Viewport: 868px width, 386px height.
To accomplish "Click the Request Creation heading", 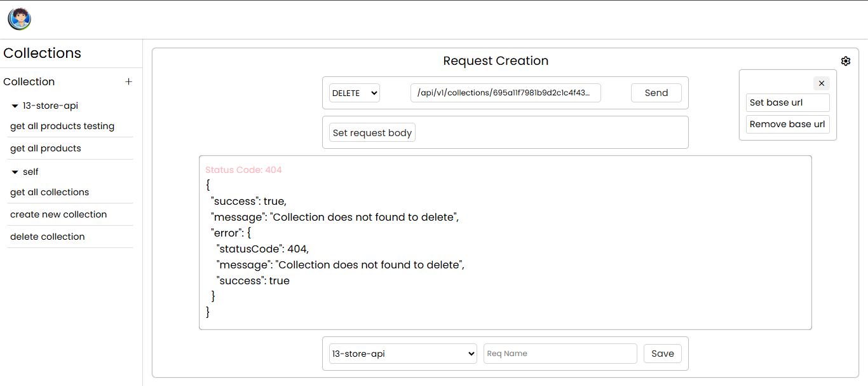I will click(496, 61).
